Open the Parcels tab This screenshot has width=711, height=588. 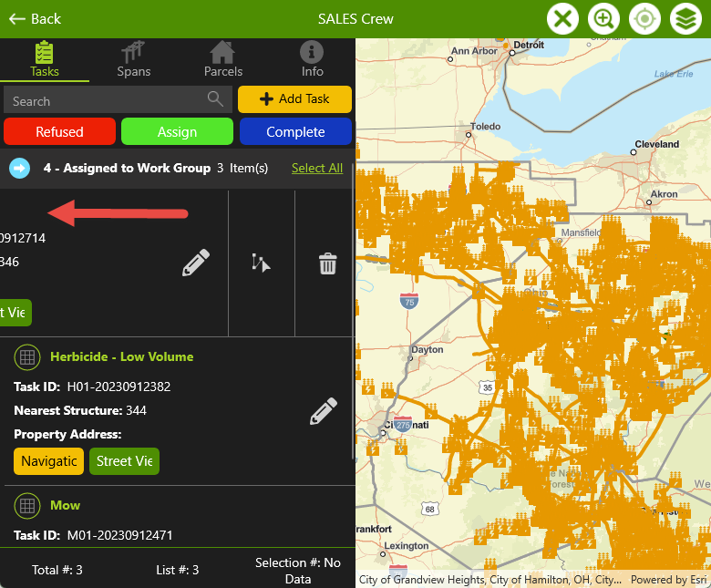(x=223, y=60)
